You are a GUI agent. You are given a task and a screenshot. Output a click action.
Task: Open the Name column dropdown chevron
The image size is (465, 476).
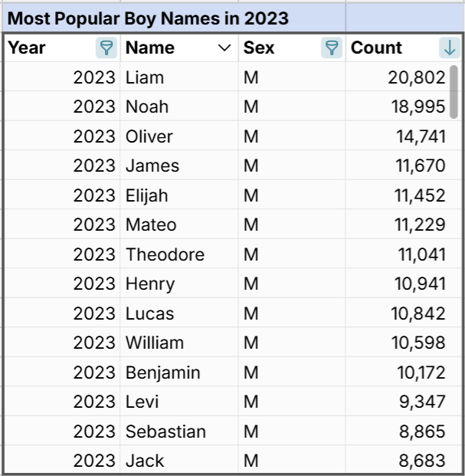tap(224, 48)
